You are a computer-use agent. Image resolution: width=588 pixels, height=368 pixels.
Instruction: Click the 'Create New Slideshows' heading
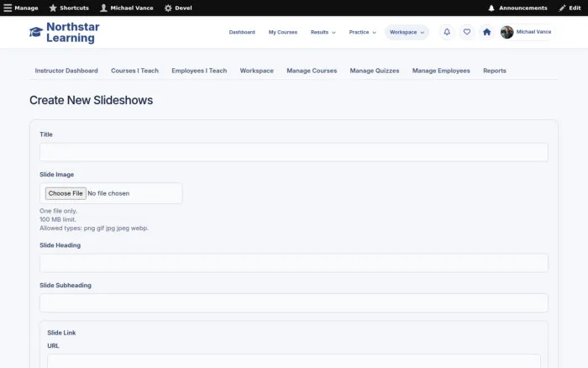click(91, 100)
